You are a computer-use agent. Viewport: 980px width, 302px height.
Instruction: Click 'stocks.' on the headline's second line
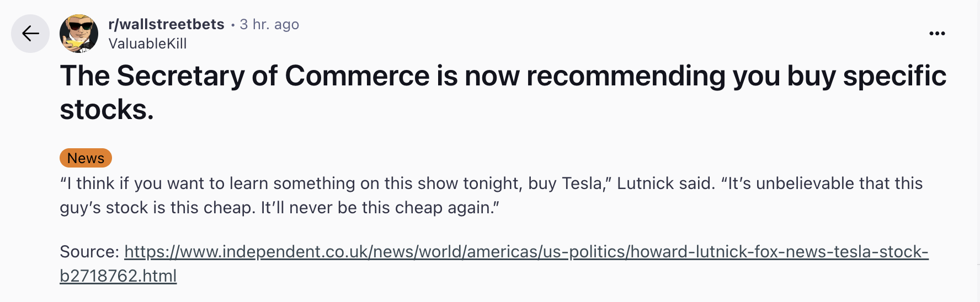pyautogui.click(x=106, y=110)
